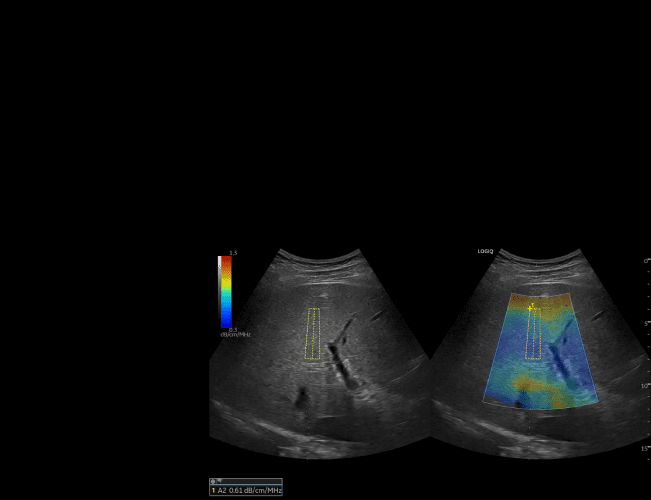Viewport: 651px width, 500px height.
Task: Select the yellow ROI box on color map image
Action: point(533,334)
